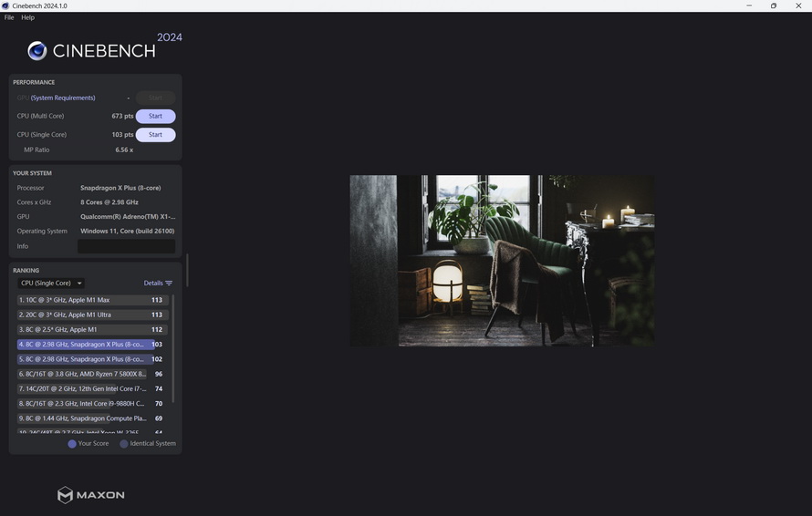Screen dimensions: 812x516
Task: Click the ranking list scrollbar
Action: tap(173, 346)
